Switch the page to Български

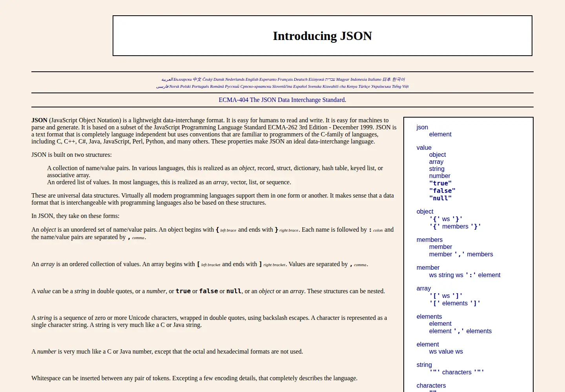point(183,79)
